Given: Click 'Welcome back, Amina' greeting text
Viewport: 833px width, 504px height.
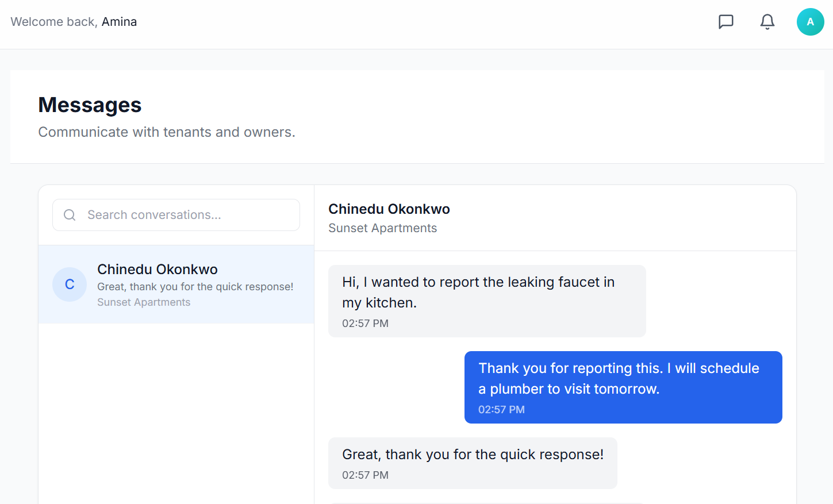Looking at the screenshot, I should tap(74, 22).
